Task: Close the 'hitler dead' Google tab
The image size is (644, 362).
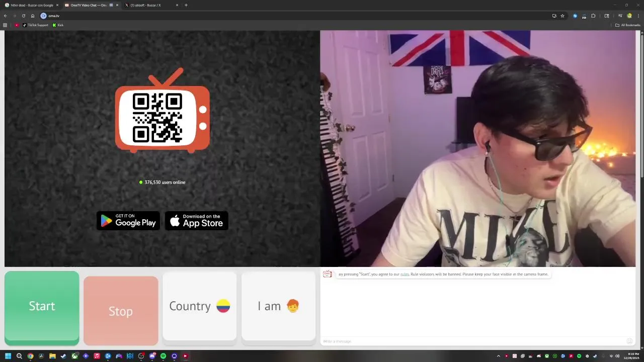Action: click(57, 5)
